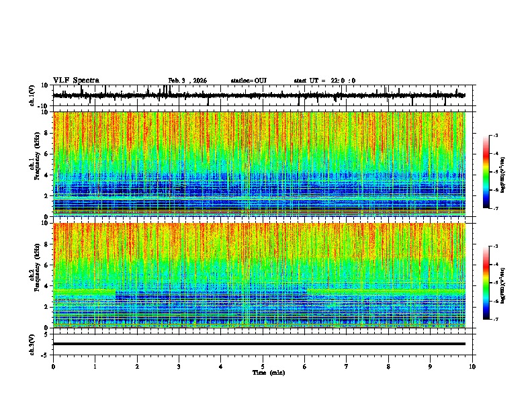Click the 'Time (min)' axis title

tap(269, 373)
